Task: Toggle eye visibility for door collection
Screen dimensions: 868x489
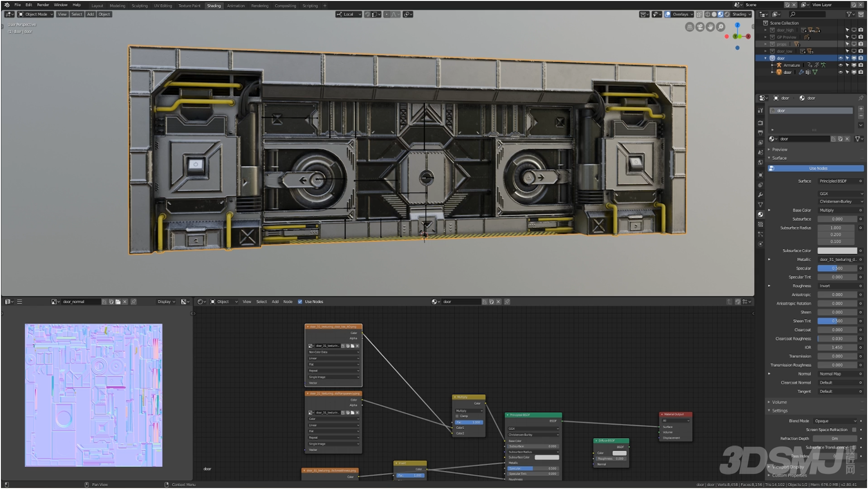Action: pos(841,58)
